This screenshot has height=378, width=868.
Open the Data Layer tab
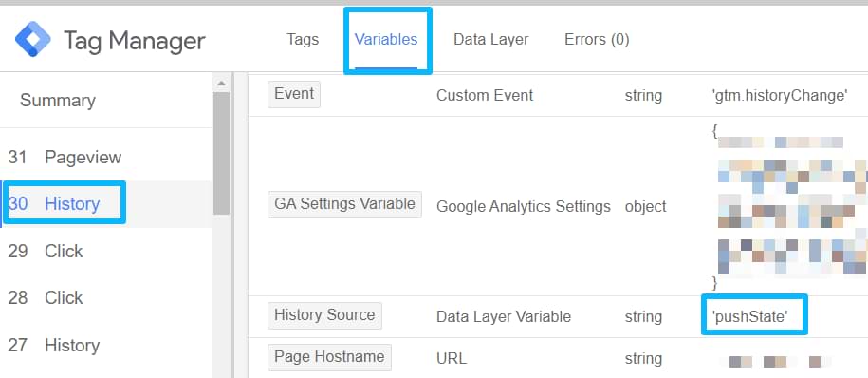[491, 39]
